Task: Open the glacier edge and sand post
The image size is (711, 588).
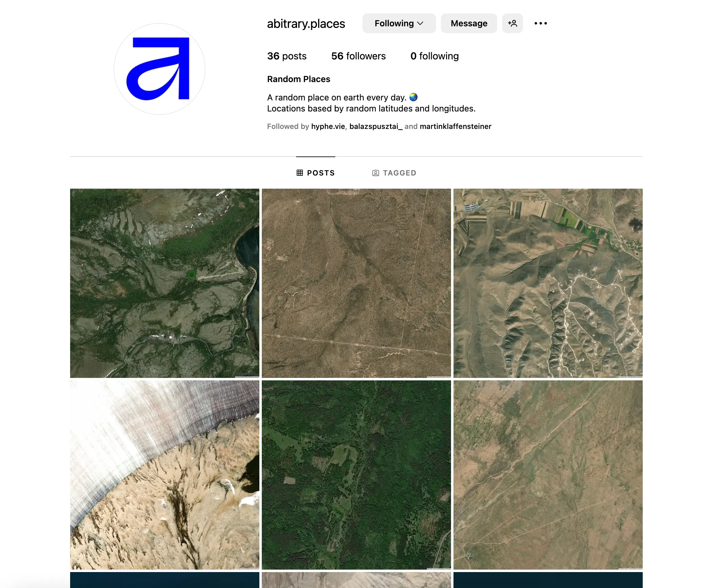Action: pyautogui.click(x=164, y=475)
